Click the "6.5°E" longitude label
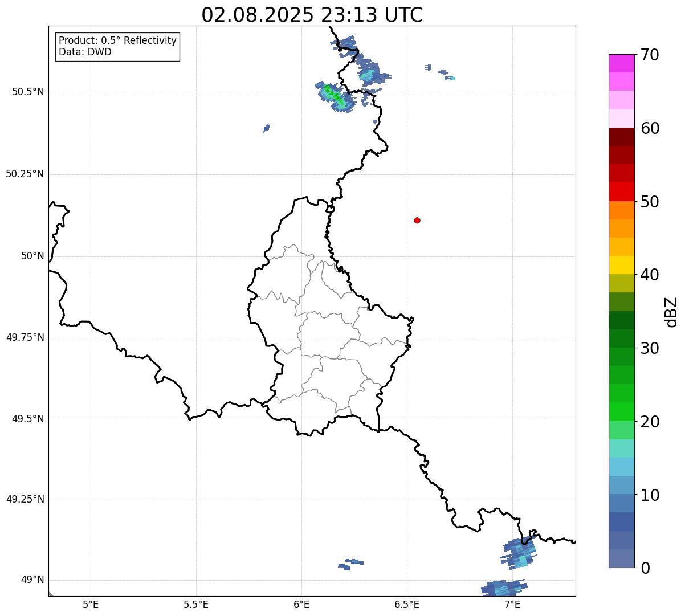685x616 pixels. [407, 604]
